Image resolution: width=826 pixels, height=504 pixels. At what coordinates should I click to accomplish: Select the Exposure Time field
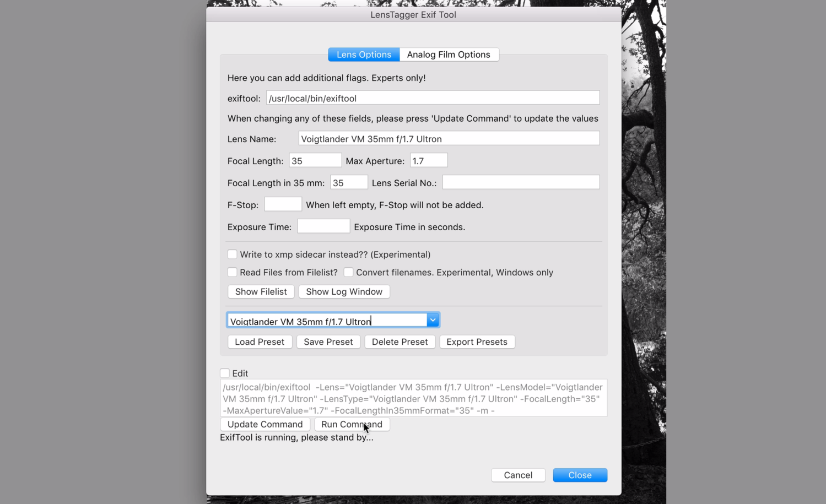[x=323, y=226]
